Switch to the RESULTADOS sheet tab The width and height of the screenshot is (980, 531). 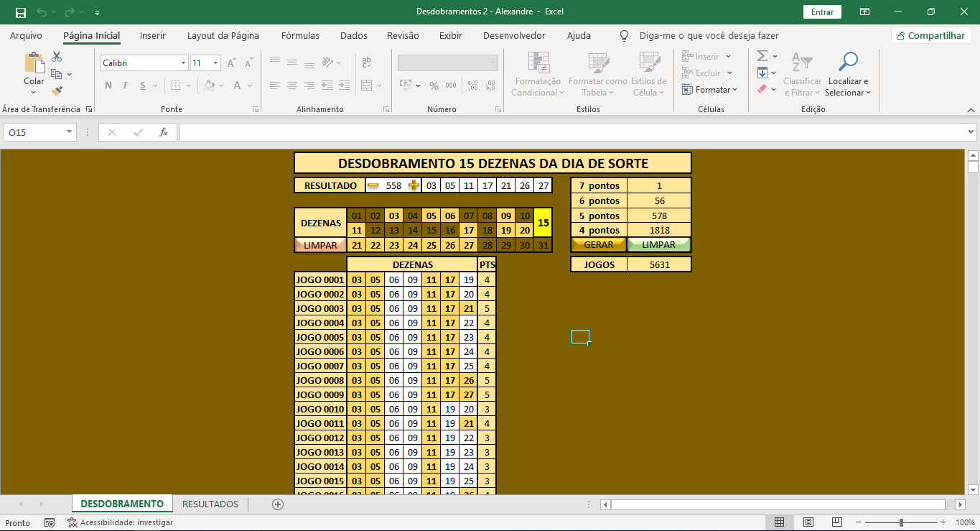[210, 504]
